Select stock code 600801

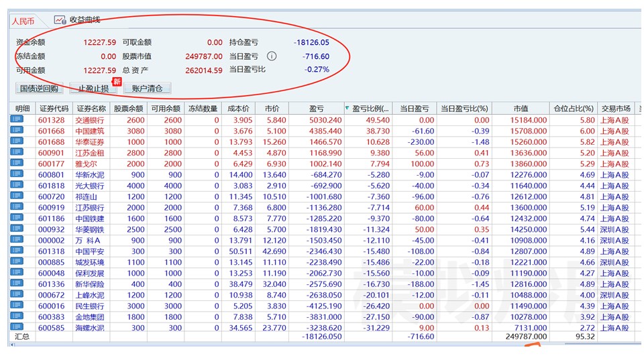(52, 175)
